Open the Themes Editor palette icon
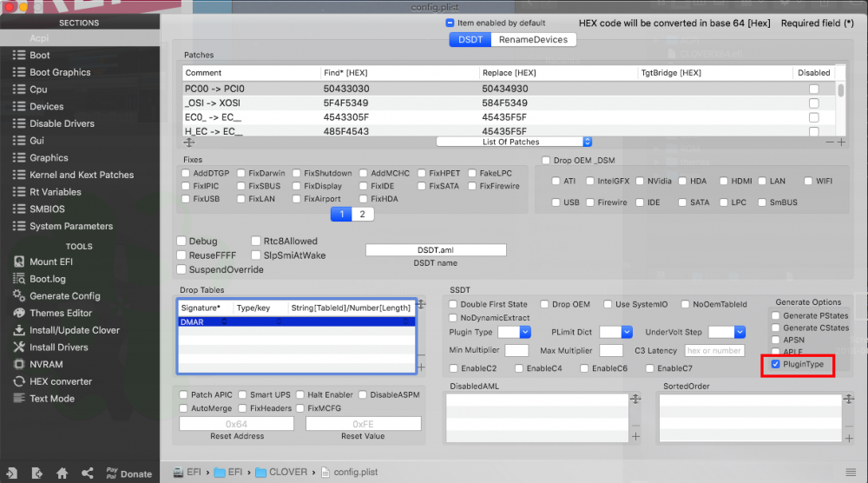Screen dimensions: 868x483 pos(19,313)
